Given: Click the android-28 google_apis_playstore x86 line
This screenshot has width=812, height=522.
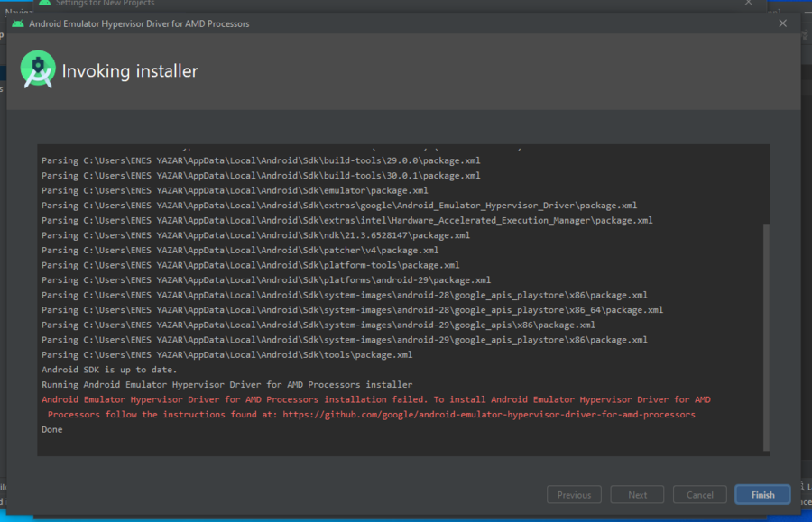Looking at the screenshot, I should 345,295.
